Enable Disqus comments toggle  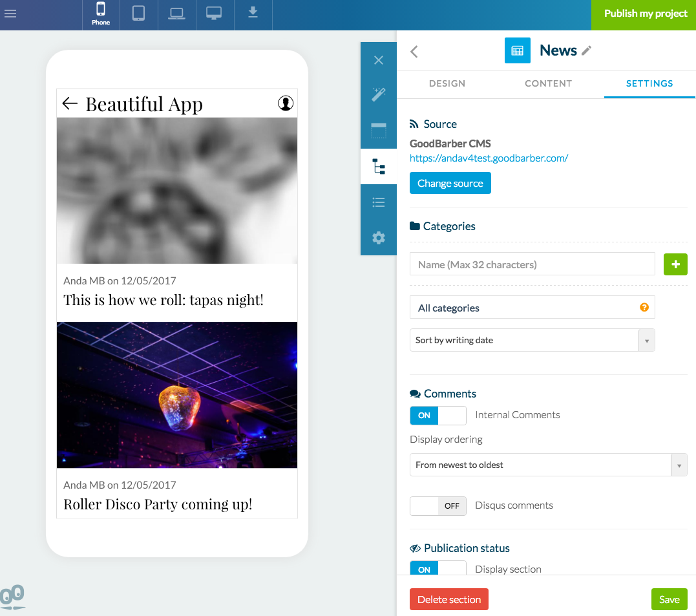click(x=438, y=505)
